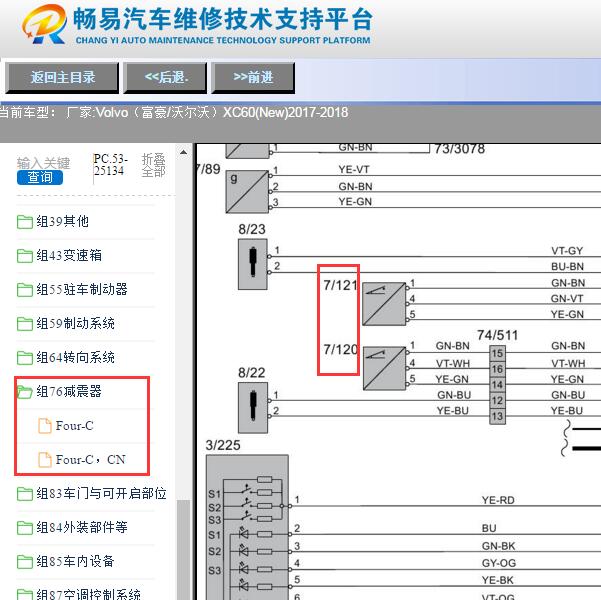Screen dimensions: 601x600
Task: Open the Four-C, CN document
Action: [90, 459]
